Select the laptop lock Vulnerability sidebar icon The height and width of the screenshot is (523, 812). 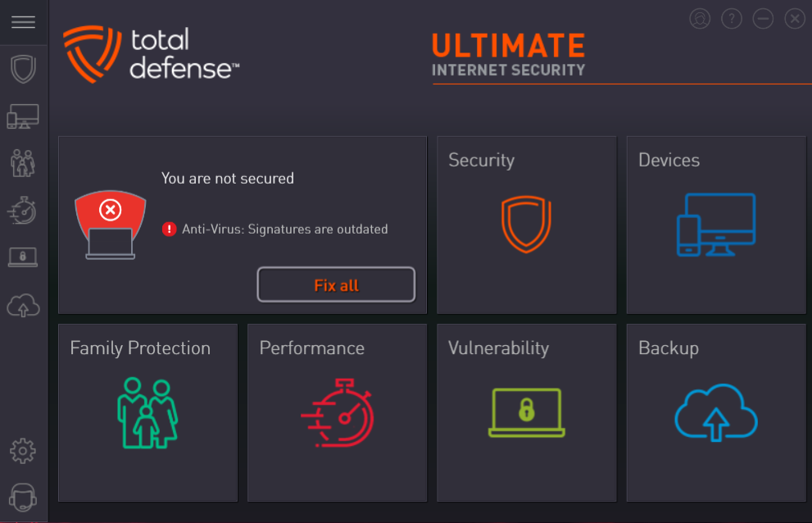[x=23, y=257]
